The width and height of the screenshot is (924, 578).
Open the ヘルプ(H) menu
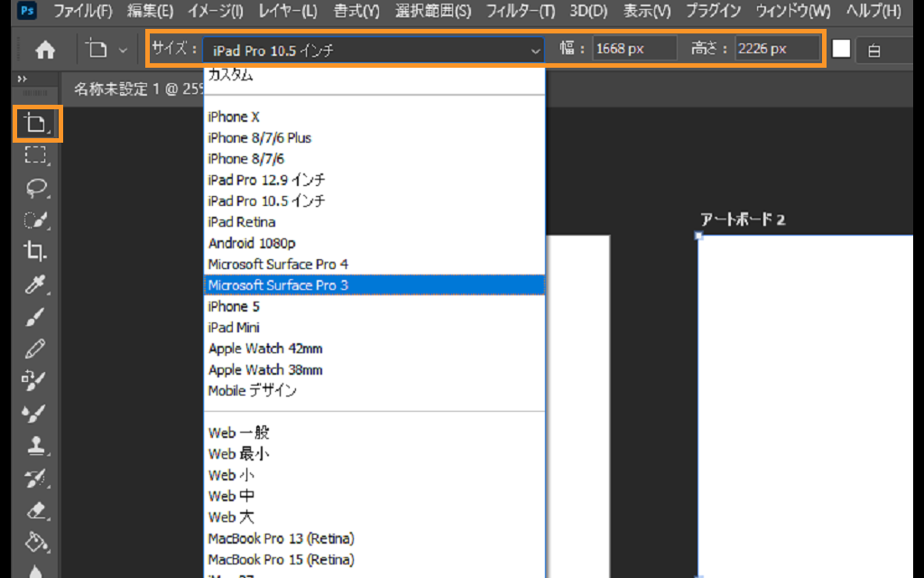pos(873,11)
